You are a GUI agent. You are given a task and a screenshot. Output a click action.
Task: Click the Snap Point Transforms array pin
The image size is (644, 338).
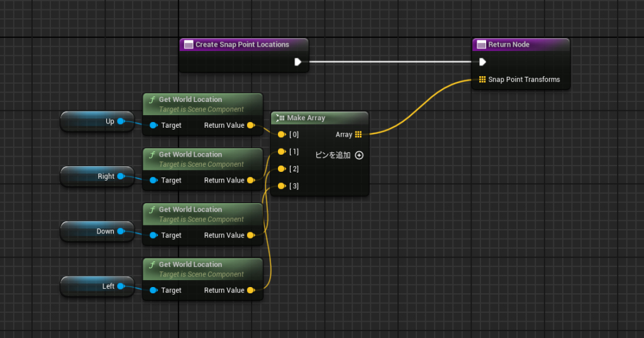pos(482,79)
